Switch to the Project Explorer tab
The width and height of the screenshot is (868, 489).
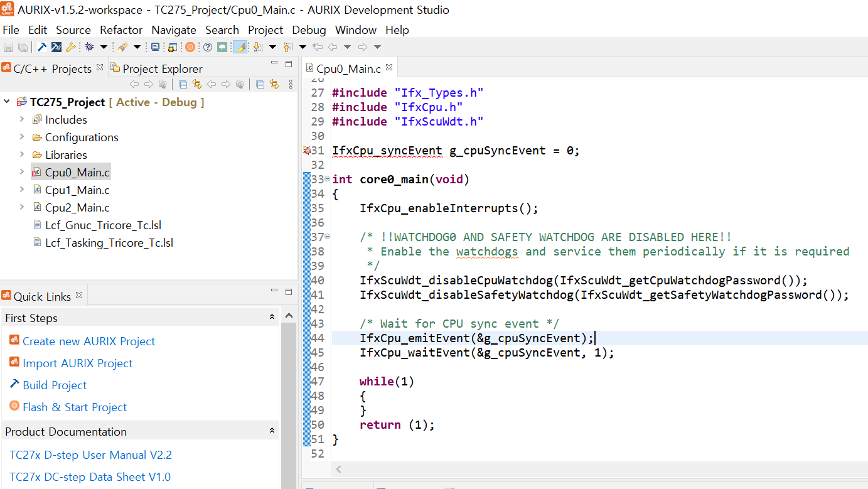[x=156, y=68]
